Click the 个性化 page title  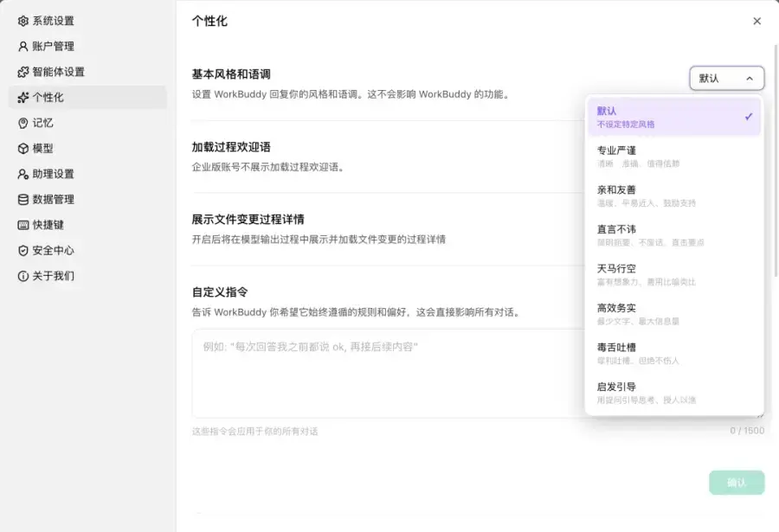tap(209, 21)
